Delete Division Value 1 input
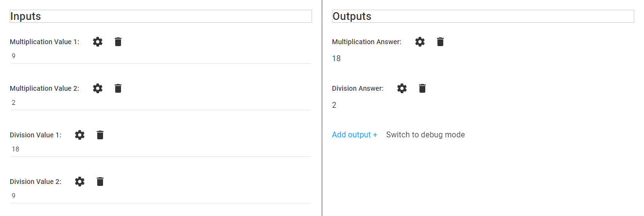Viewport: 644px width, 216px height. pos(100,135)
